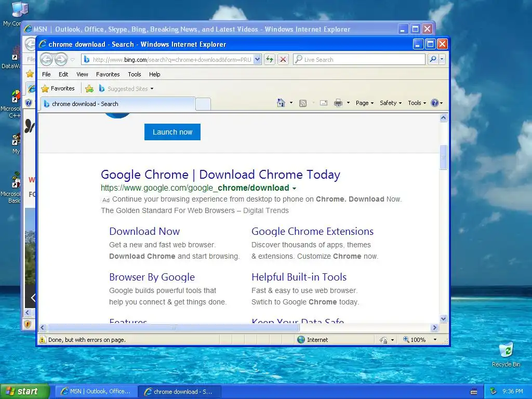Click the keyboard icon in the system tray
The height and width of the screenshot is (399, 532).
[x=474, y=392]
